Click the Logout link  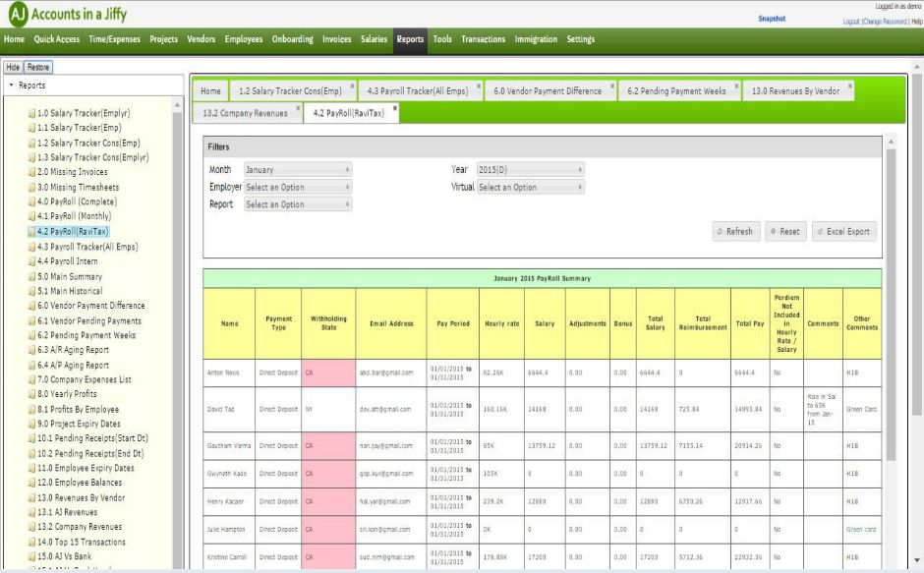click(851, 22)
